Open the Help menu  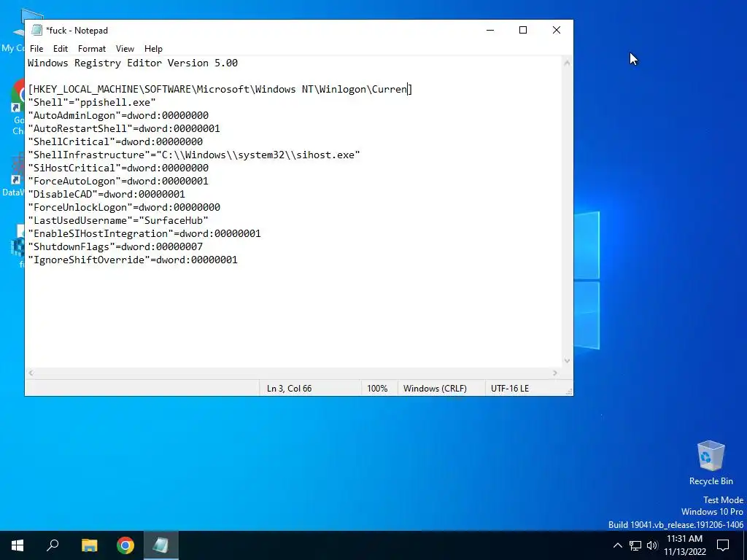click(x=153, y=49)
